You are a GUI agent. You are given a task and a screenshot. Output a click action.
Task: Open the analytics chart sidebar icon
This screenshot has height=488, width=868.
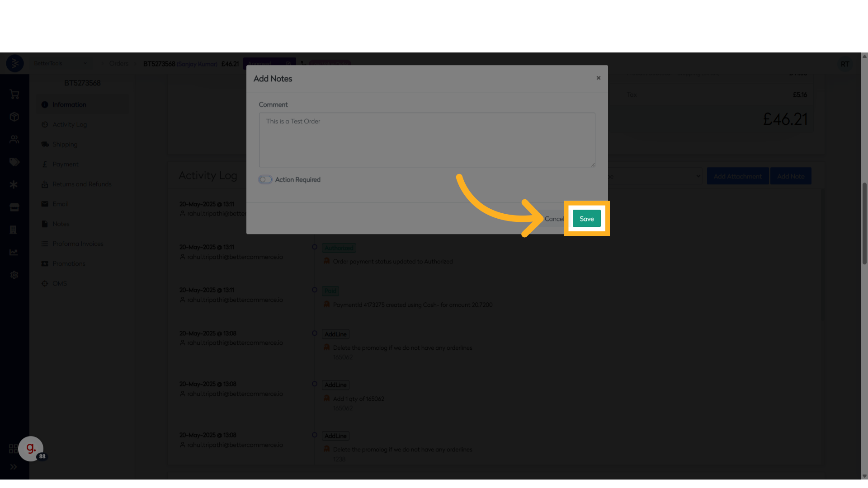pyautogui.click(x=14, y=252)
